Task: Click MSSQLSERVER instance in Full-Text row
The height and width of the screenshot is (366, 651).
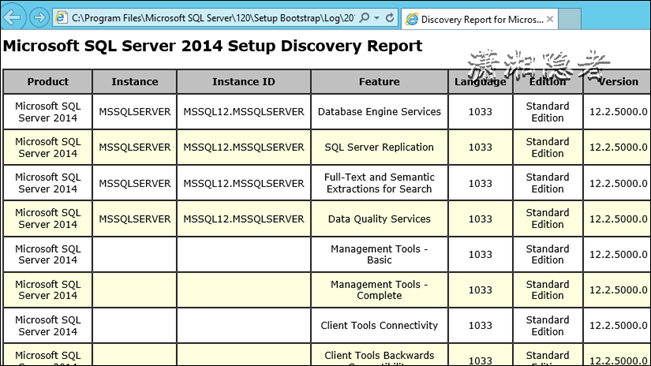Action: click(x=135, y=183)
